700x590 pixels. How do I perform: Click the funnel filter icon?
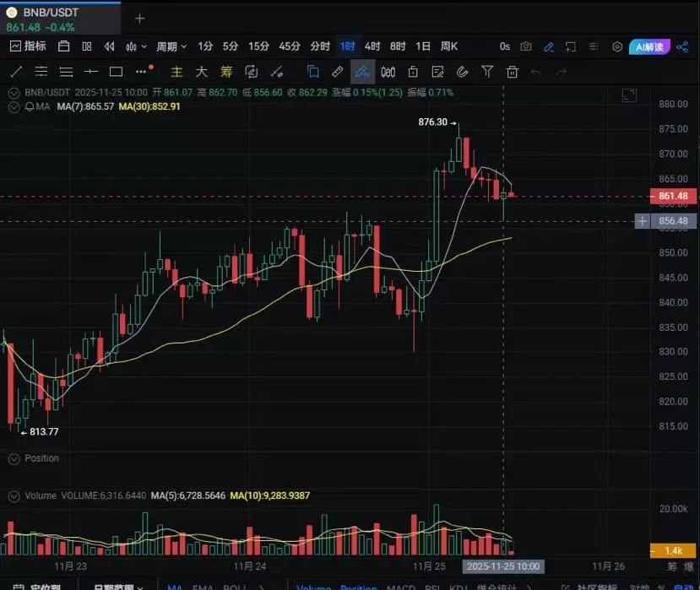point(487,72)
